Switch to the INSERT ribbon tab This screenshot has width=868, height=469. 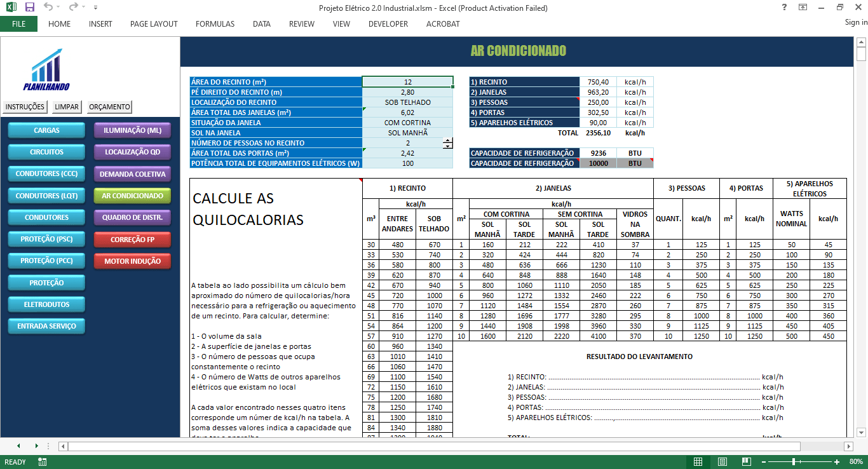click(x=100, y=24)
